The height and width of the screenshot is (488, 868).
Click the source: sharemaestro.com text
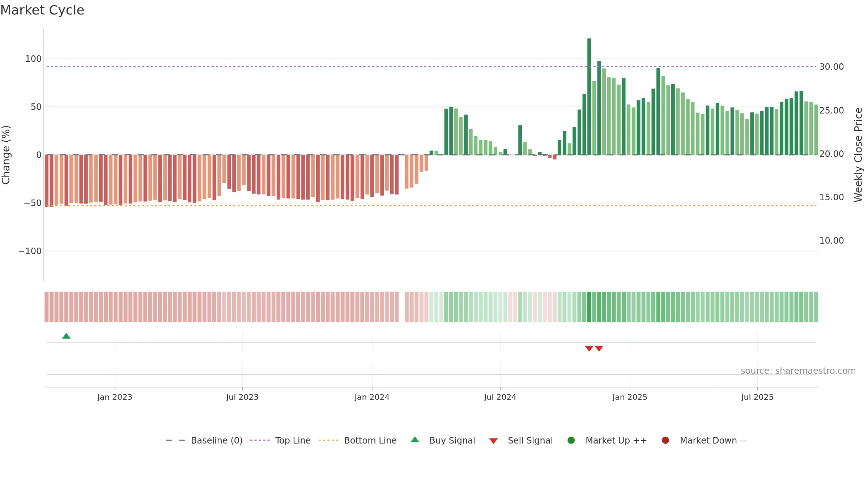click(798, 371)
